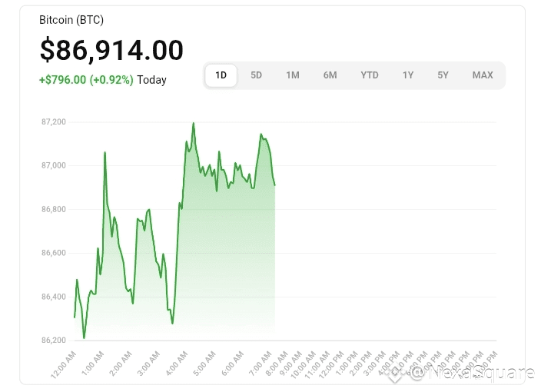Show the 1M chart range
541x392 pixels.
click(x=293, y=75)
